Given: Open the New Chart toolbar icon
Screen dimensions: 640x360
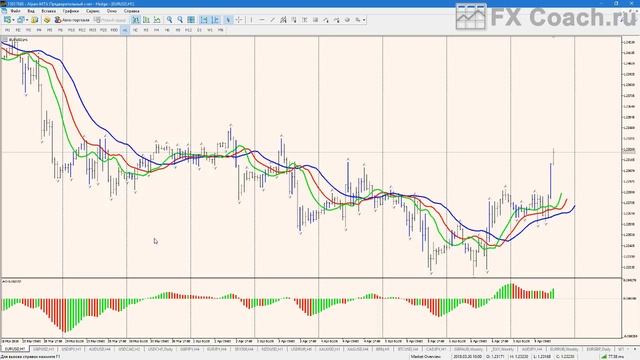Looking at the screenshot, I should pos(7,20).
